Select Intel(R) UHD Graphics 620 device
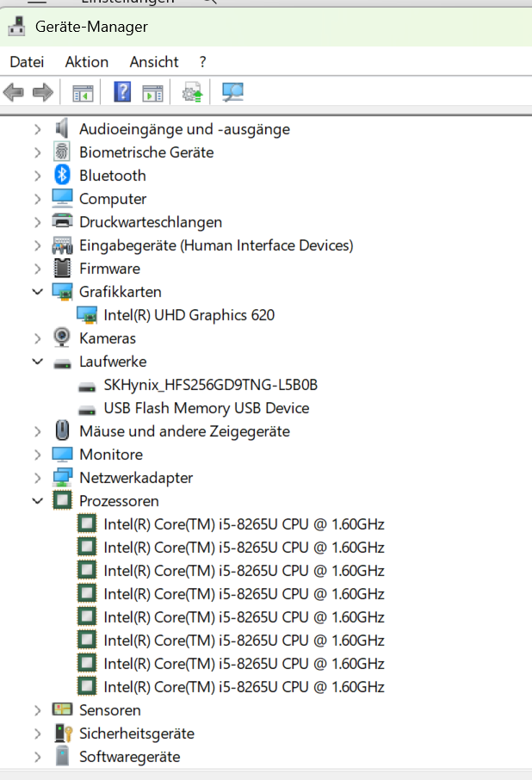 click(x=189, y=315)
